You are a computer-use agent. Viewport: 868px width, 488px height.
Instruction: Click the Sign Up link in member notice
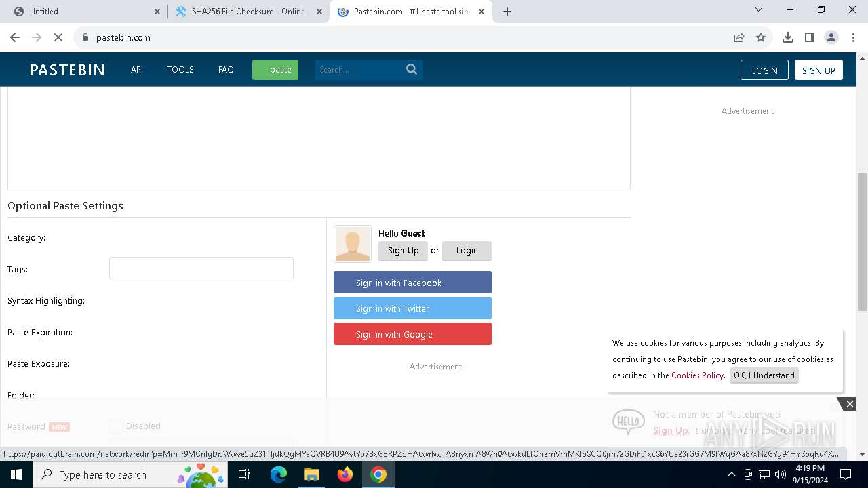(670, 430)
